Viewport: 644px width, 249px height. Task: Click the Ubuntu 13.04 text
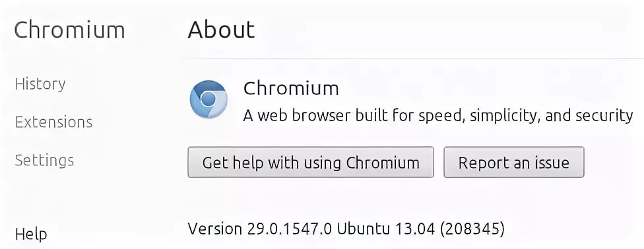pyautogui.click(x=385, y=229)
